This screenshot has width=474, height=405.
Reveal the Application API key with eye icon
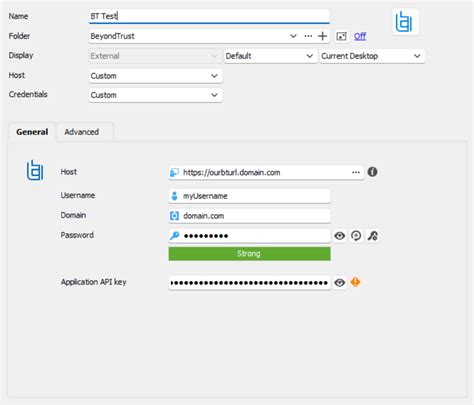[340, 283]
